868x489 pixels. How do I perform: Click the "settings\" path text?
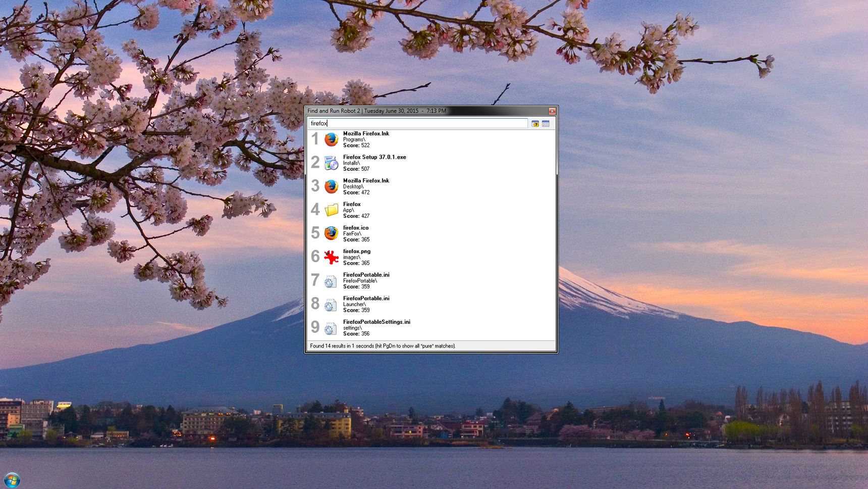click(352, 328)
